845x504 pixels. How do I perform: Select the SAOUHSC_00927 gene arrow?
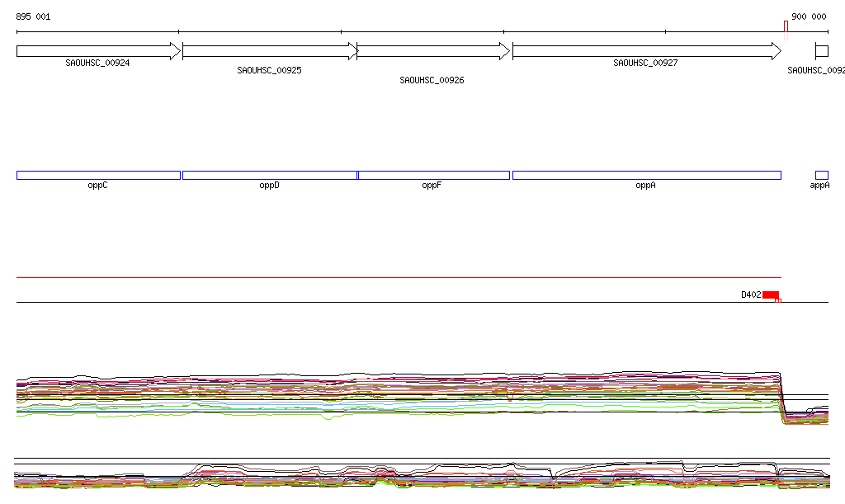point(645,51)
